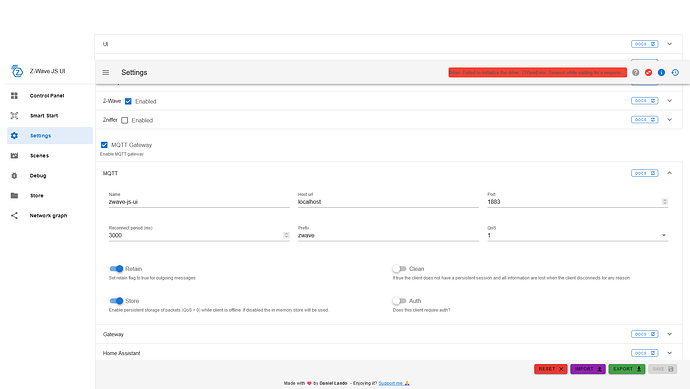Image resolution: width=690 pixels, height=389 pixels.
Task: Collapse the MQTT section chevron
Action: [x=670, y=173]
